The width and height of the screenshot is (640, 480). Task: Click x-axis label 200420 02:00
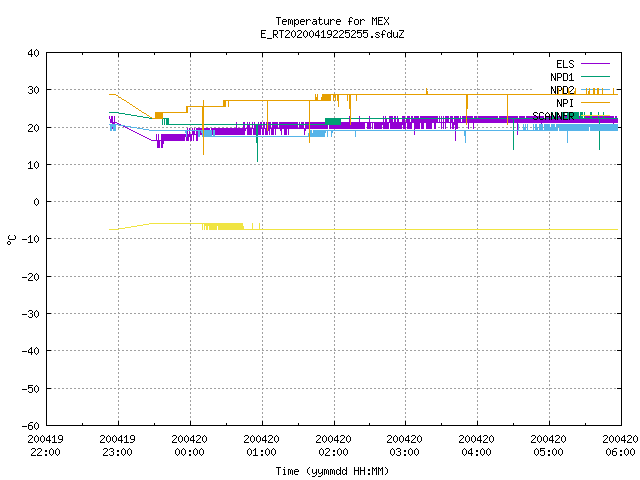click(x=333, y=446)
